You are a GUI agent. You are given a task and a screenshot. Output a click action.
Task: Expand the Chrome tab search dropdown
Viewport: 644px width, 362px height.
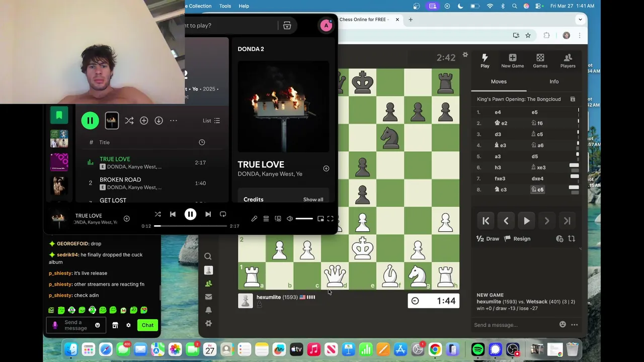(580, 20)
